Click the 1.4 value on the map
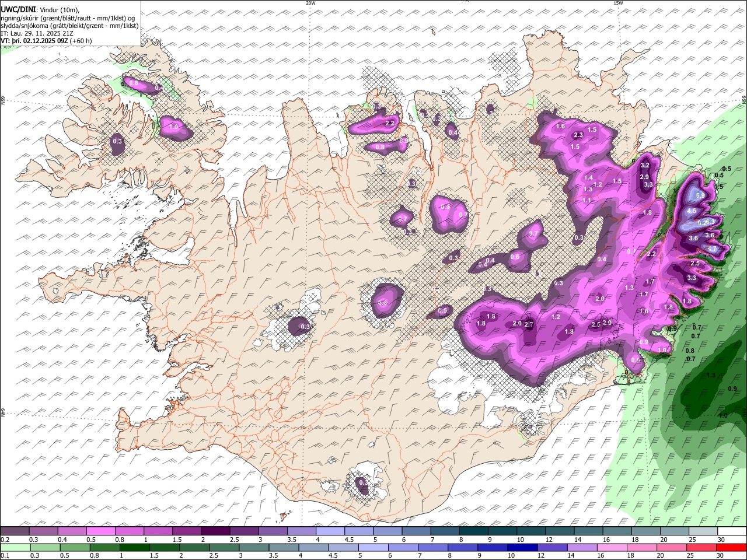This screenshot has width=747, height=560. pos(588,178)
